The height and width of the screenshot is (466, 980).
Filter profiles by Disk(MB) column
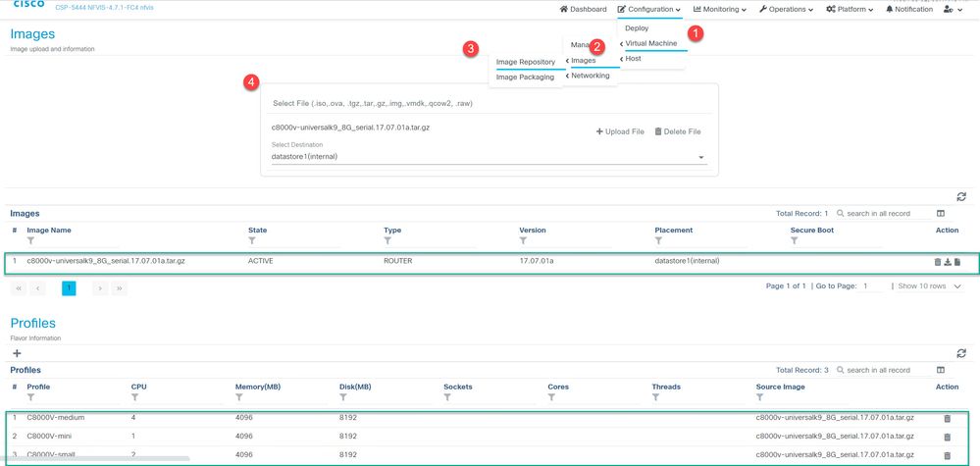point(343,397)
